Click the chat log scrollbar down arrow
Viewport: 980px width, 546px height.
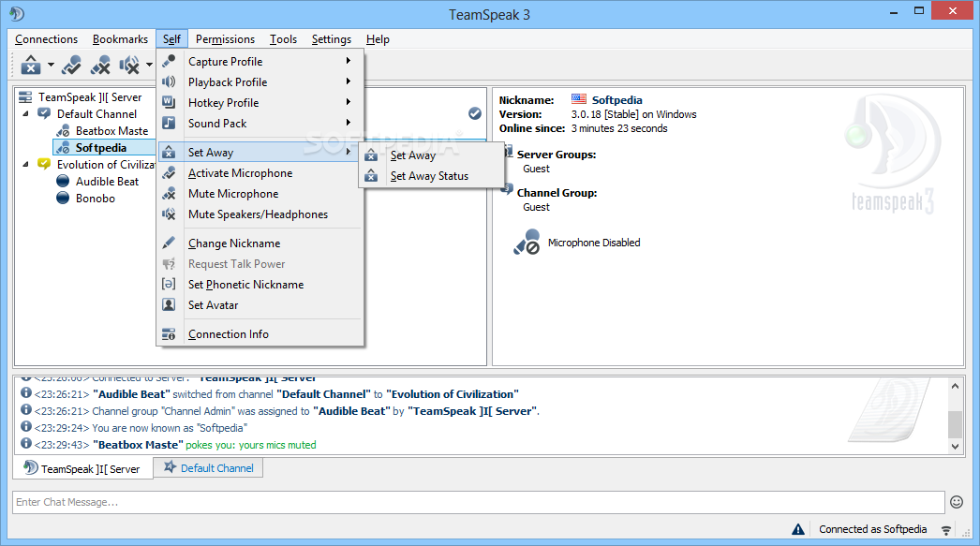(955, 446)
